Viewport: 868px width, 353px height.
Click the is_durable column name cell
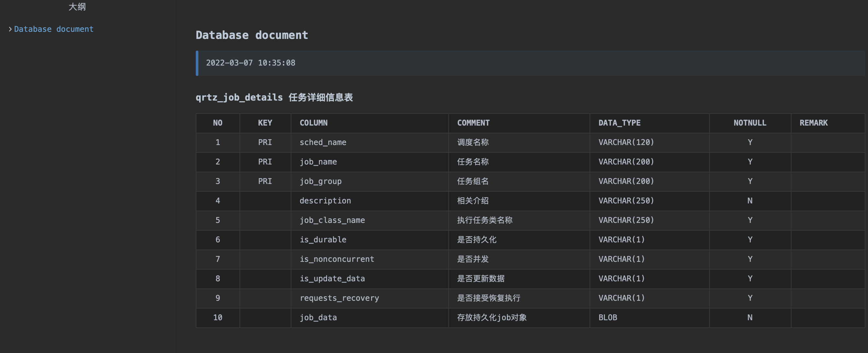pyautogui.click(x=323, y=239)
